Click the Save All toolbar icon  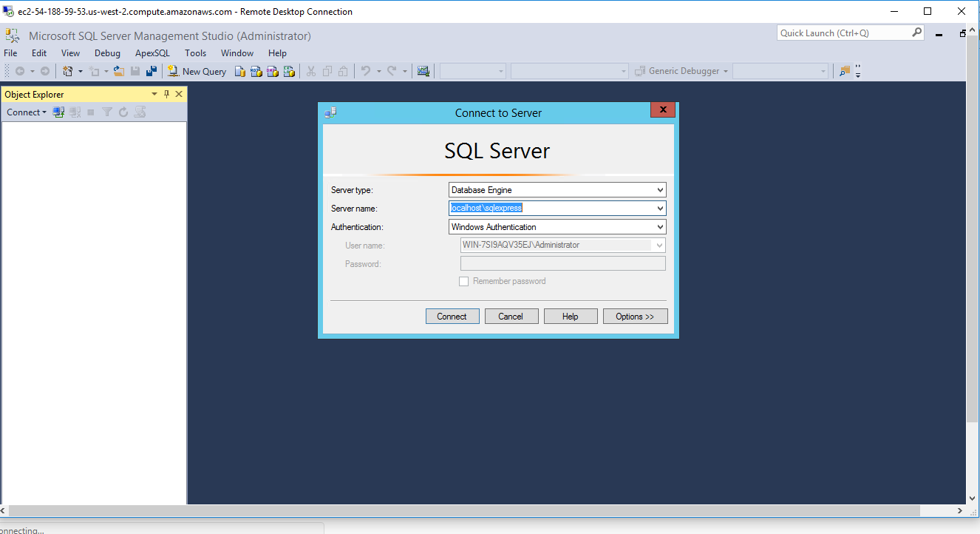(x=152, y=71)
